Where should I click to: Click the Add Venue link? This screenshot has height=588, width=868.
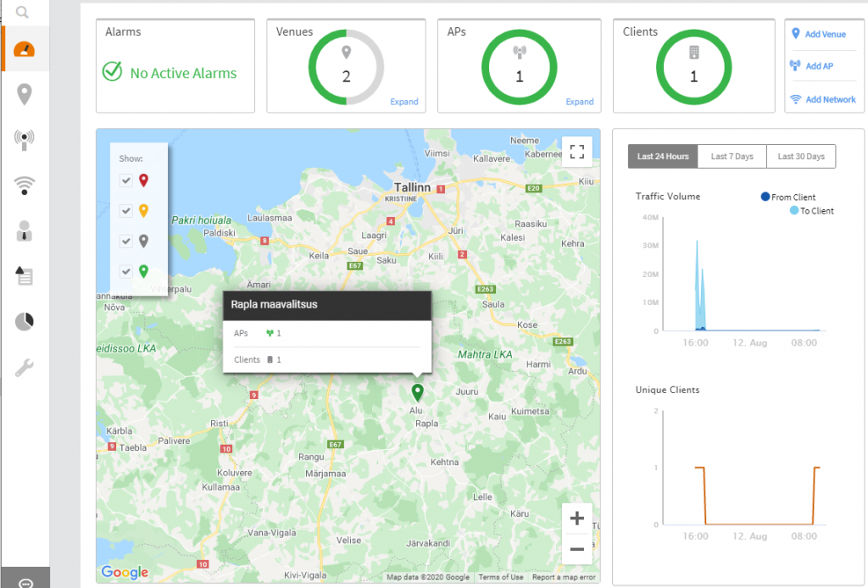click(824, 34)
